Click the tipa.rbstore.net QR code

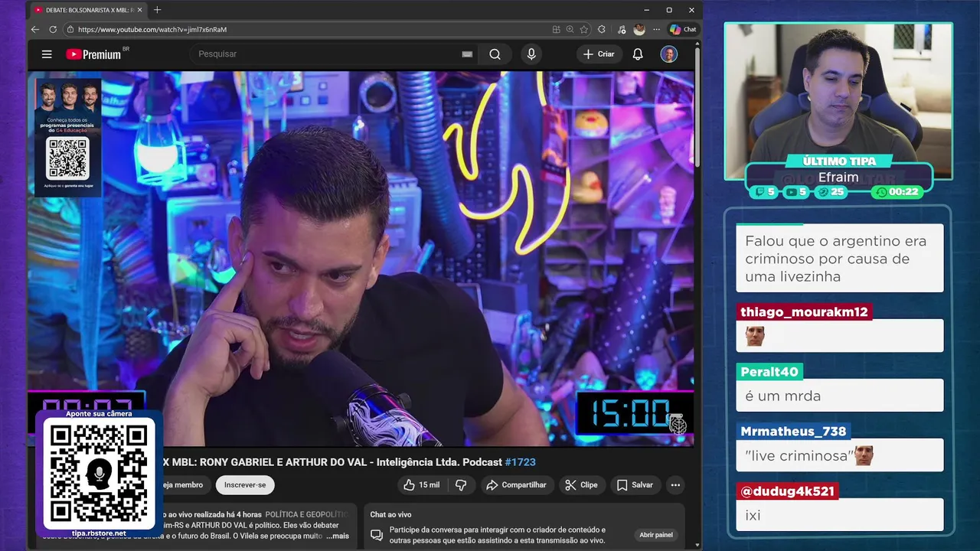(99, 474)
